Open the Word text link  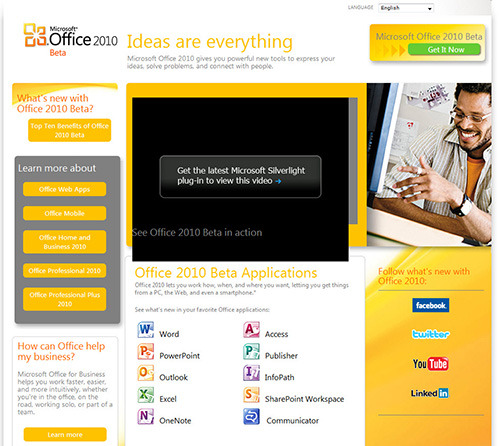[x=169, y=334]
